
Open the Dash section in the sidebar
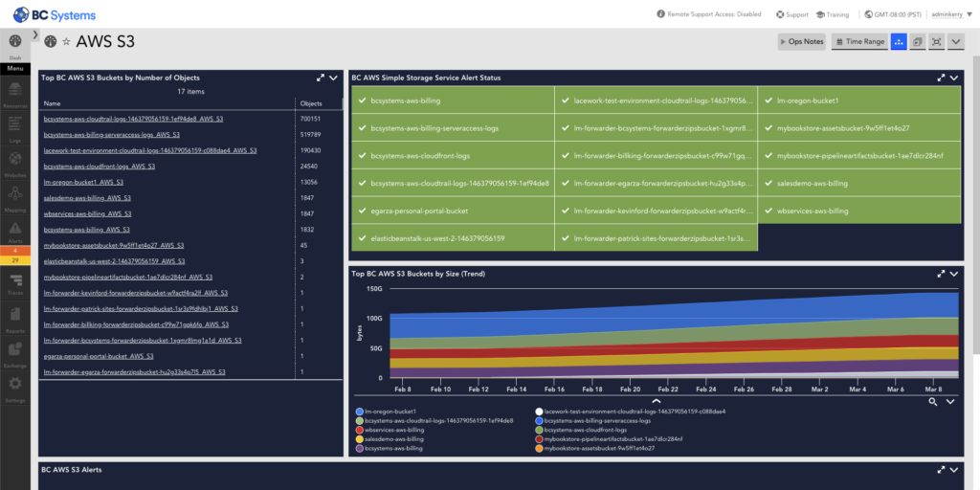[x=15, y=45]
